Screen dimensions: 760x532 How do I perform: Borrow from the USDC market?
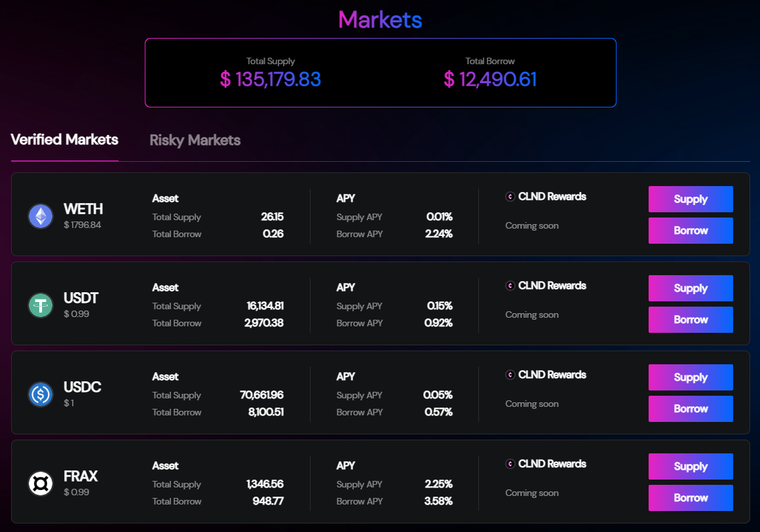click(x=691, y=409)
